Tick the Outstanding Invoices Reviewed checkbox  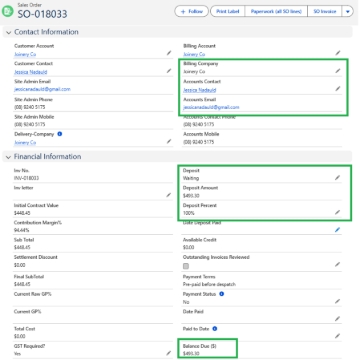(x=186, y=266)
